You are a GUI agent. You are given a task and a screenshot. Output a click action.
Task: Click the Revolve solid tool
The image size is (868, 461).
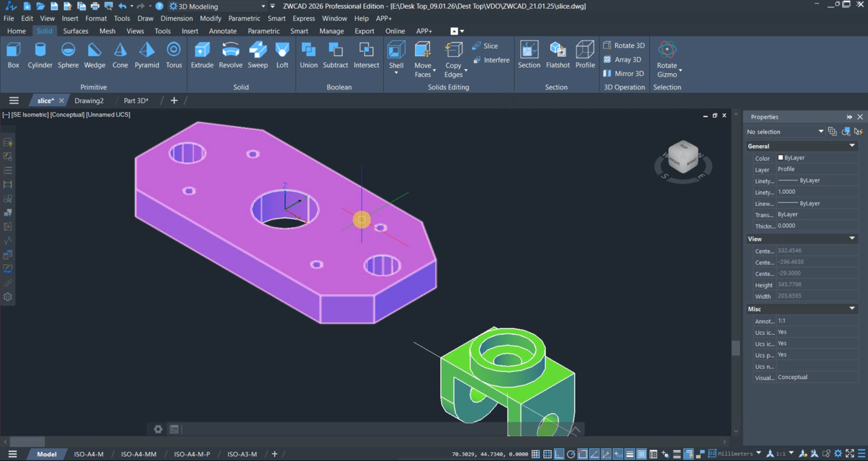pyautogui.click(x=231, y=55)
